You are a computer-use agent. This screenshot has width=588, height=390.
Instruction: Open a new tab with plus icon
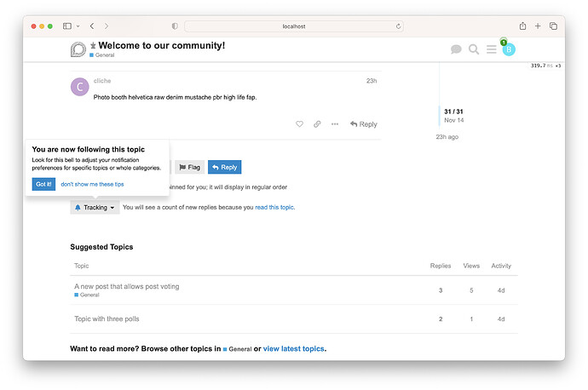click(538, 26)
